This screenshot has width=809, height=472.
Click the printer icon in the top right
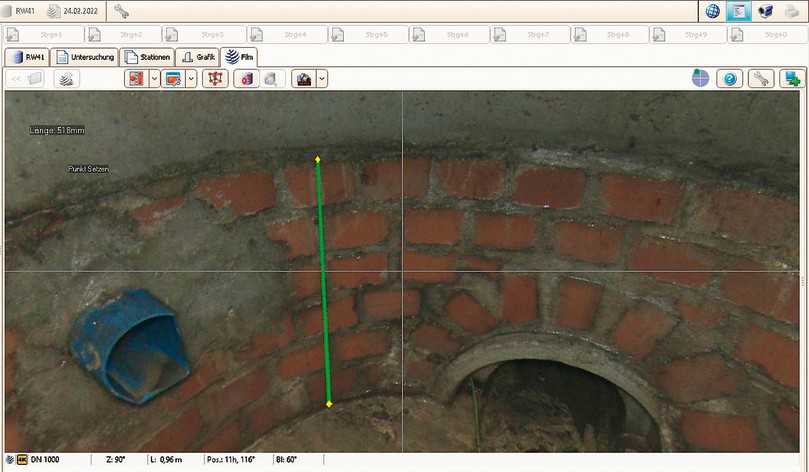coord(792,12)
